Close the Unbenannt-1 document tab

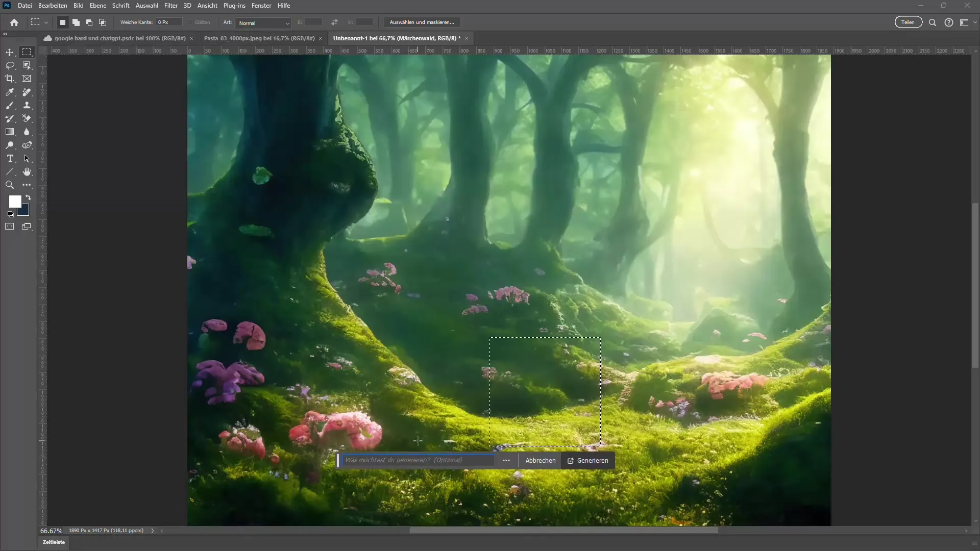[467, 38]
